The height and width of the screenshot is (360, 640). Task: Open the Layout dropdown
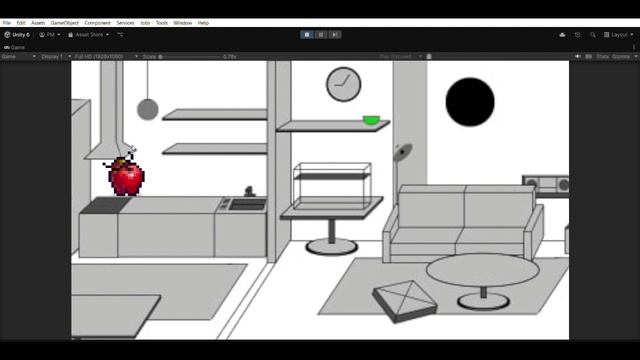click(619, 35)
